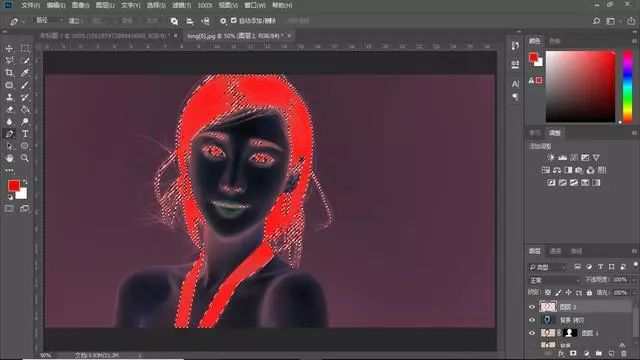Toggle lock transparent pixels
The image size is (640, 360).
[x=548, y=293]
